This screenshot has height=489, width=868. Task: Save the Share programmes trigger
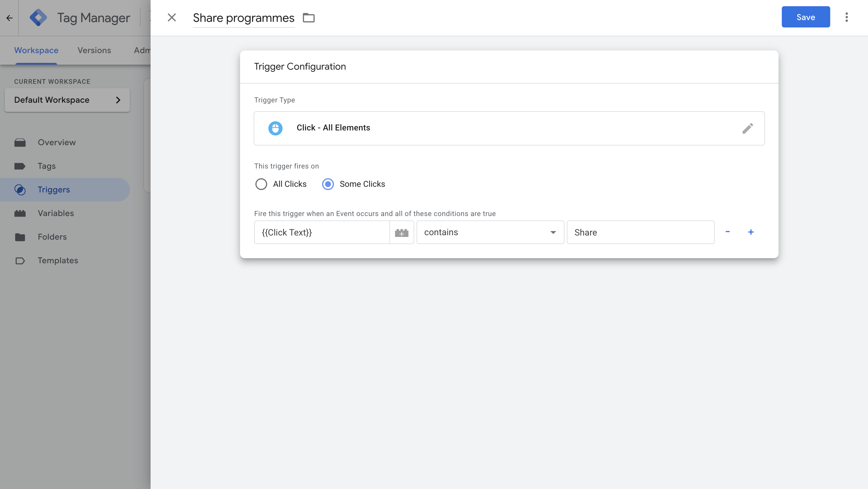coord(806,17)
